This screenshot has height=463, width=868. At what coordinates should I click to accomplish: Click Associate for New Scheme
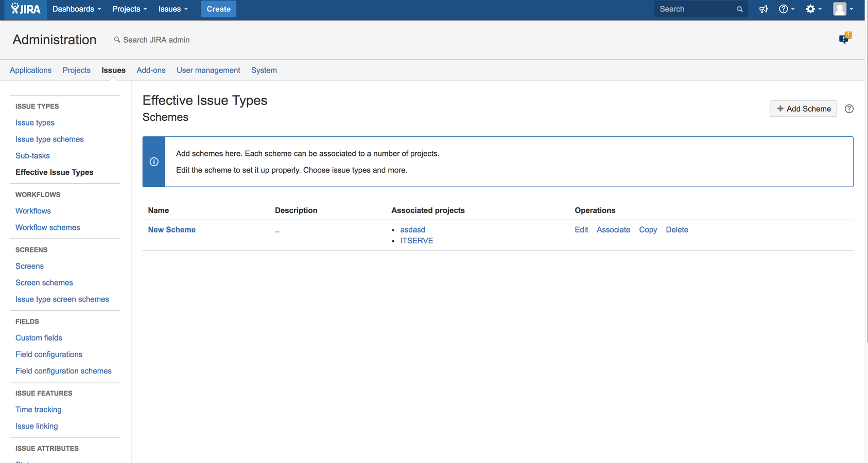[613, 229]
